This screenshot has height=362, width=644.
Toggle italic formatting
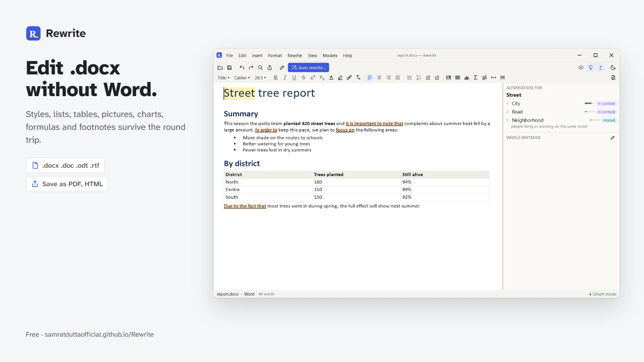[285, 78]
